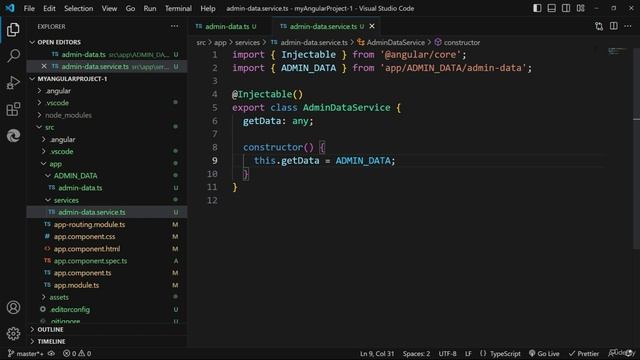The image size is (640, 360).
Task: Open Run and Debug view
Action: (13, 82)
